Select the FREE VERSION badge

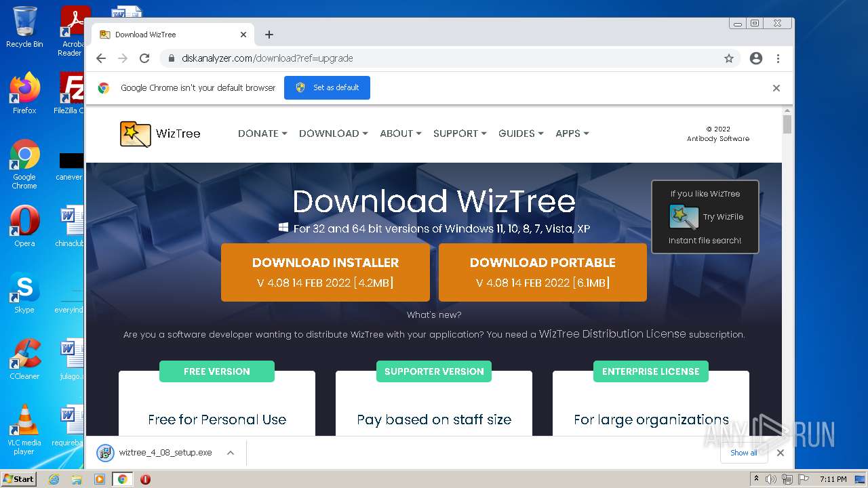(x=217, y=371)
